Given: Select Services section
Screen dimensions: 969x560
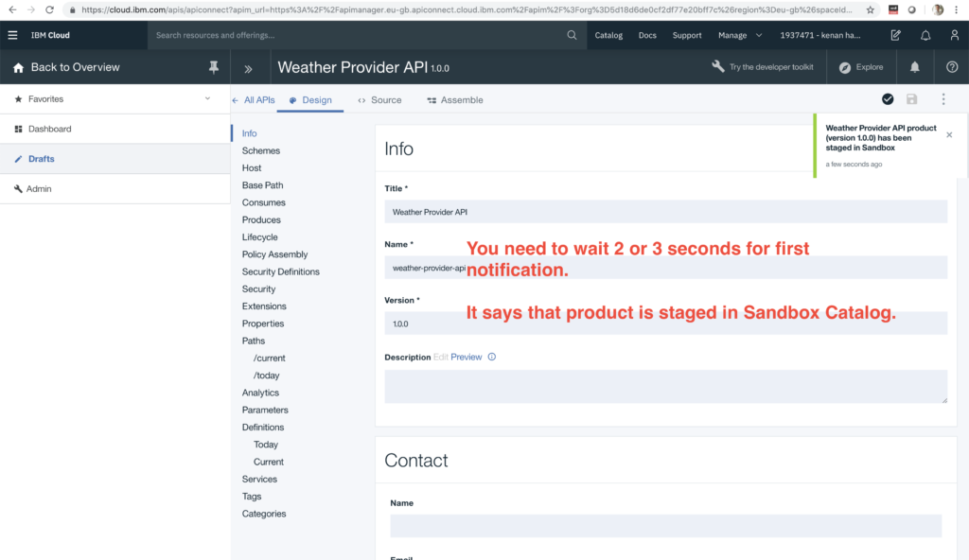Looking at the screenshot, I should (x=259, y=480).
